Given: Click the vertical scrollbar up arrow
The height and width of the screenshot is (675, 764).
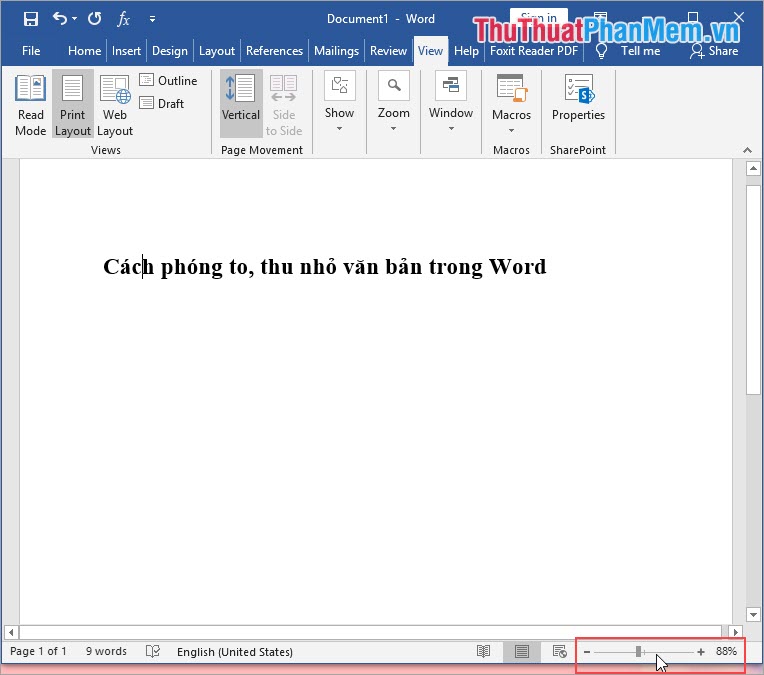Looking at the screenshot, I should coord(753,169).
